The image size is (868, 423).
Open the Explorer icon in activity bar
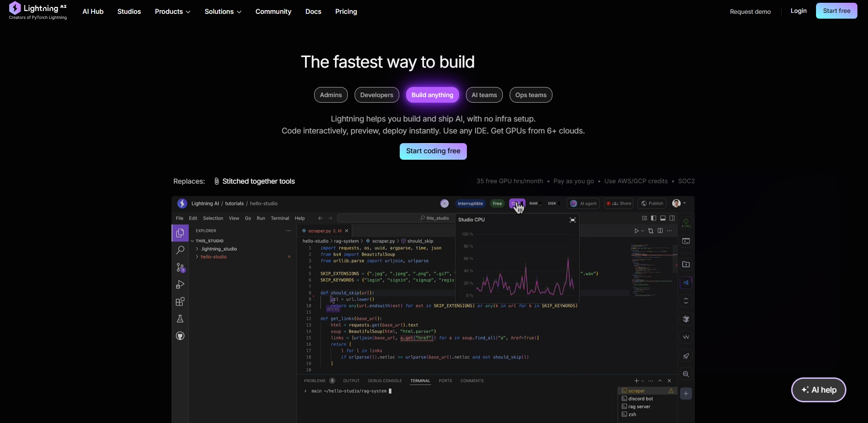(x=180, y=233)
